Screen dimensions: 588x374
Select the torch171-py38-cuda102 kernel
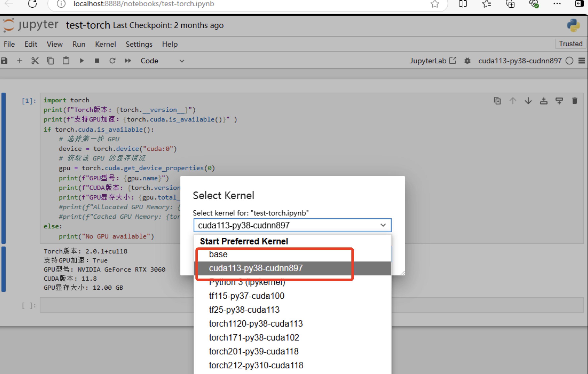[293, 338]
